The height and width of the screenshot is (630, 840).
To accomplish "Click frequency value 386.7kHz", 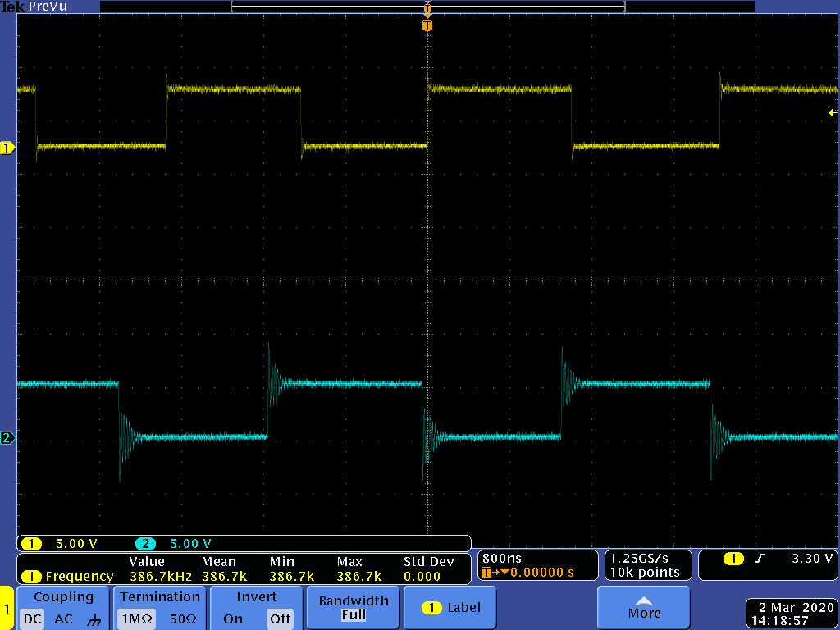I will coord(160,577).
